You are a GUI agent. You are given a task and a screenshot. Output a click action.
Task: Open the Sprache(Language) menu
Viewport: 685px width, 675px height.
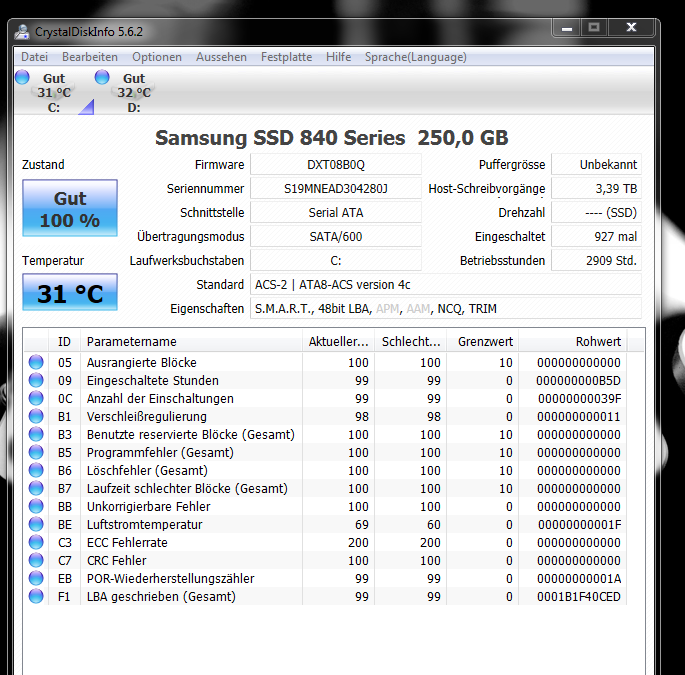(415, 57)
